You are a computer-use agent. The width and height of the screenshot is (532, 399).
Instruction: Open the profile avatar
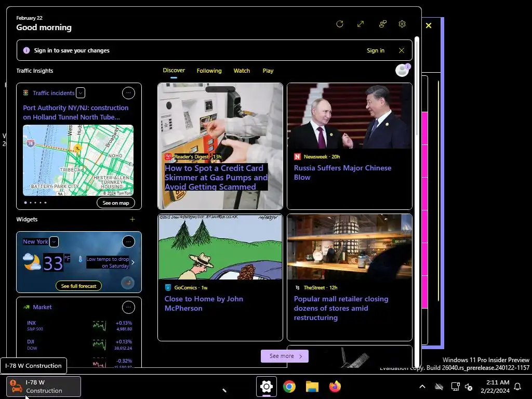(403, 70)
